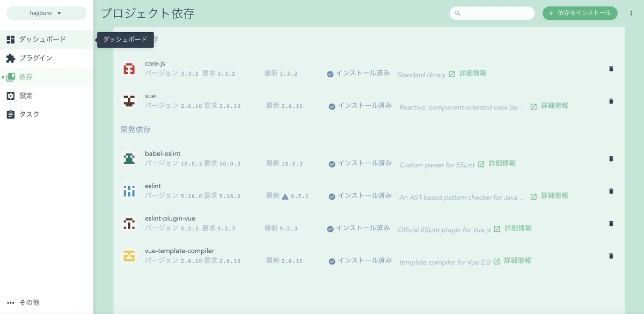Open the hajipuro project dropdown
The width and height of the screenshot is (644, 314).
coord(46,13)
